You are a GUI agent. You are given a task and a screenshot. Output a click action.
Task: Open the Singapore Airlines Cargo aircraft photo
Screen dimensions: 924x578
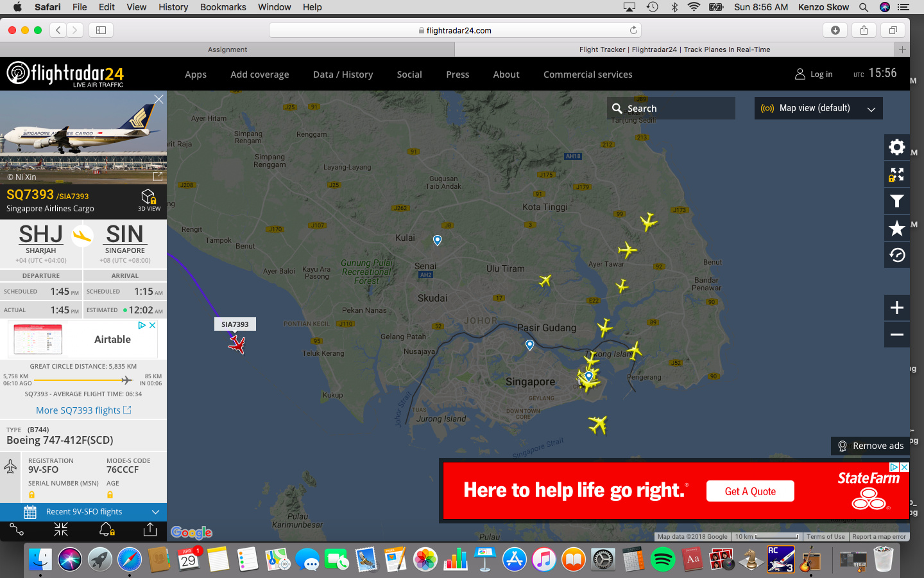83,137
